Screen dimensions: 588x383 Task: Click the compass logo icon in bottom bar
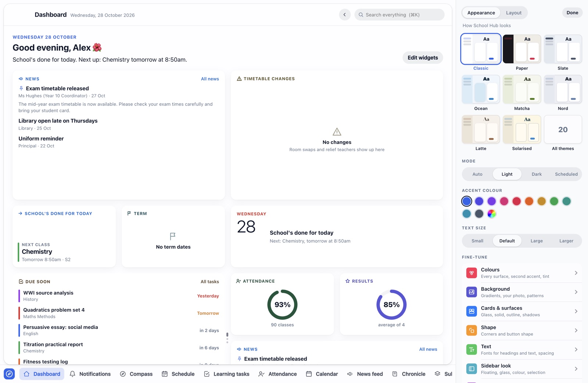(x=9, y=374)
